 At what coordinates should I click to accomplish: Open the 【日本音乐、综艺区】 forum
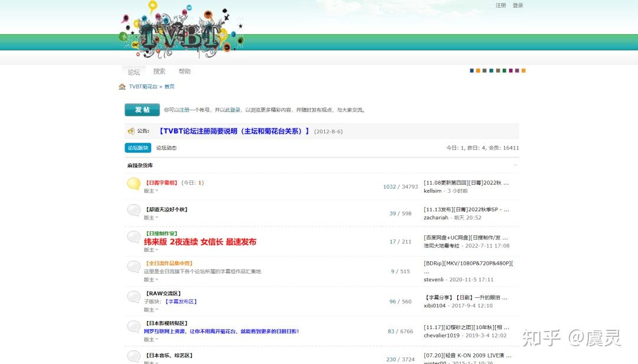pyautogui.click(x=169, y=356)
